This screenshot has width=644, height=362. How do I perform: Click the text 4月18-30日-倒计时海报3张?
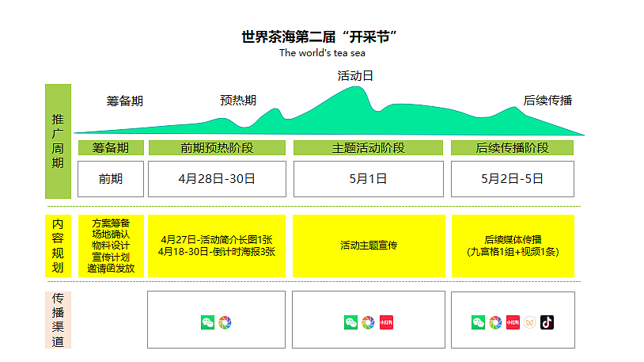217,251
